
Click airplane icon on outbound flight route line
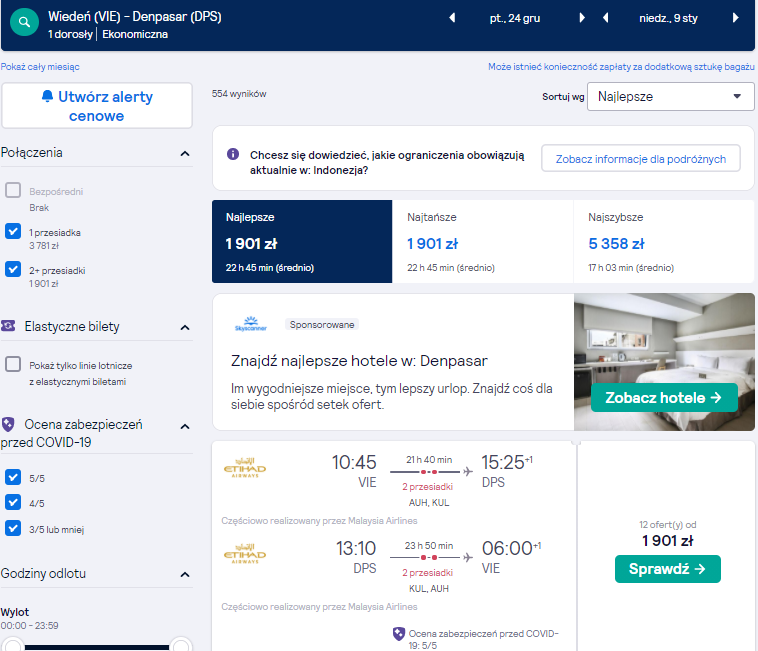pos(467,471)
